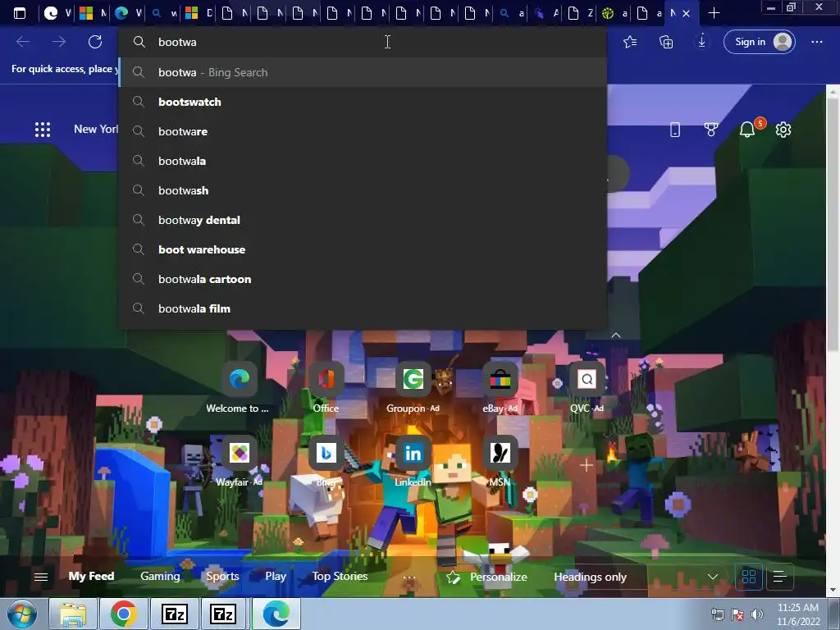Open the tab actions menu icon
840x630 pixels.
20,13
